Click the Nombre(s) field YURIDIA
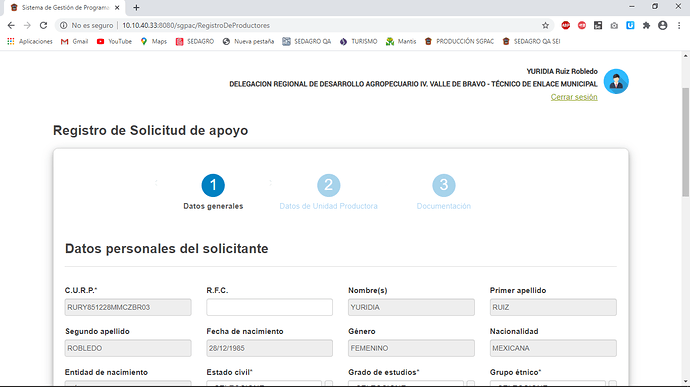Image resolution: width=690 pixels, height=387 pixels. [x=411, y=307]
